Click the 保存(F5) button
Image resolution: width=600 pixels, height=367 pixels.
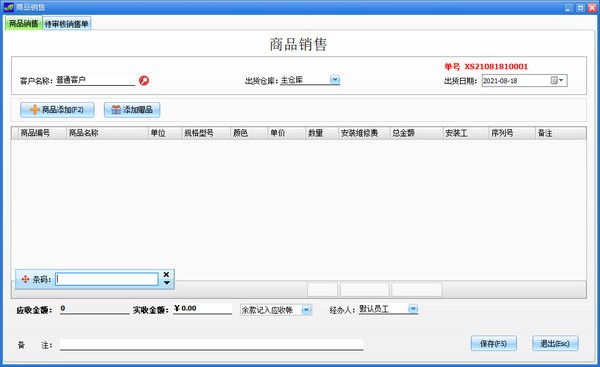coord(494,343)
